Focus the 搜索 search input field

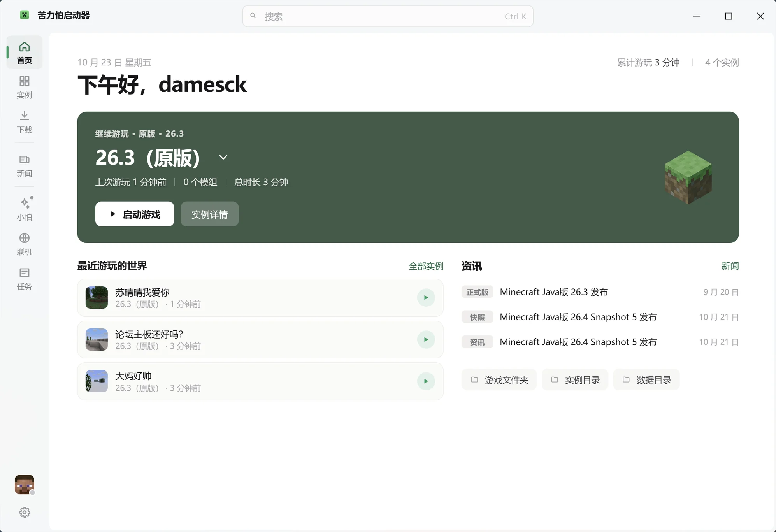tap(388, 16)
